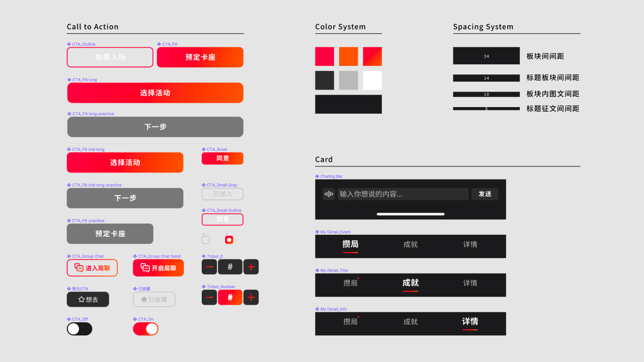Click the spacing bar labeled 10
Screen dimensions: 644x362
click(487, 95)
